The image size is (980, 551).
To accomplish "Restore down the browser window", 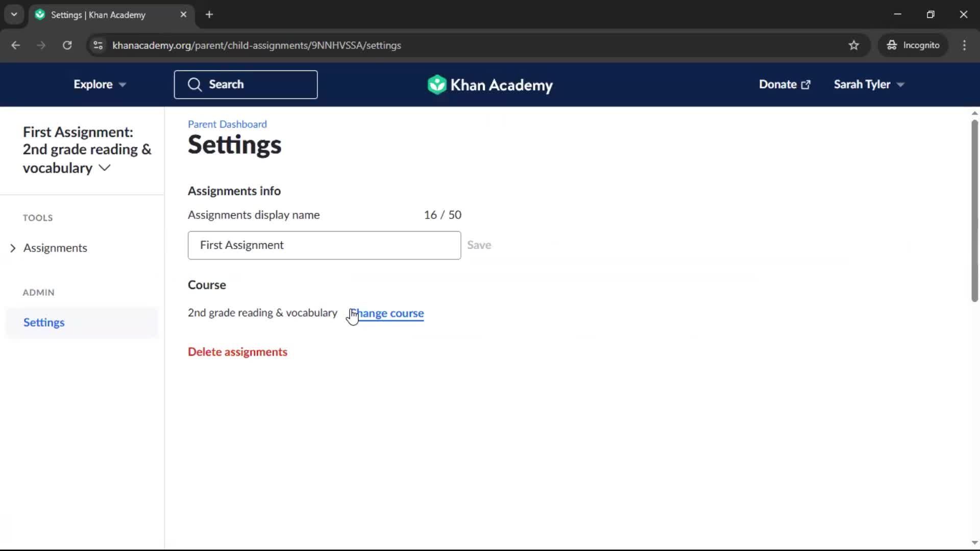I will [930, 15].
